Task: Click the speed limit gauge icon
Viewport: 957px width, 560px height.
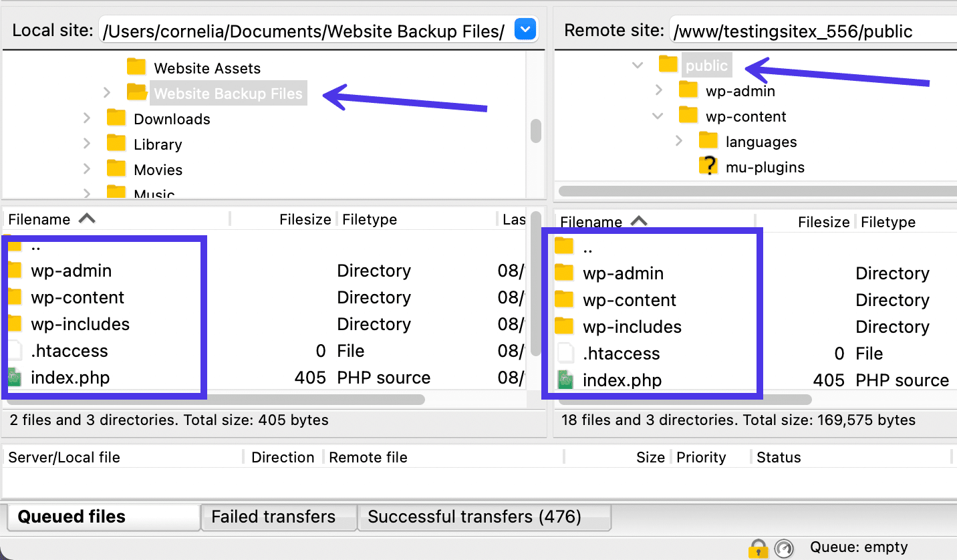Action: point(785,549)
